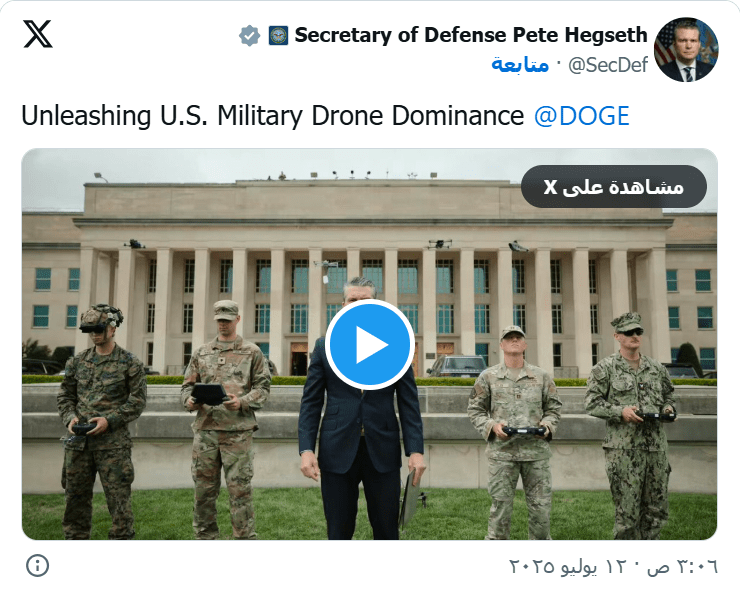This screenshot has height=590, width=743.
Task: Play the drone dominance video
Action: [369, 344]
